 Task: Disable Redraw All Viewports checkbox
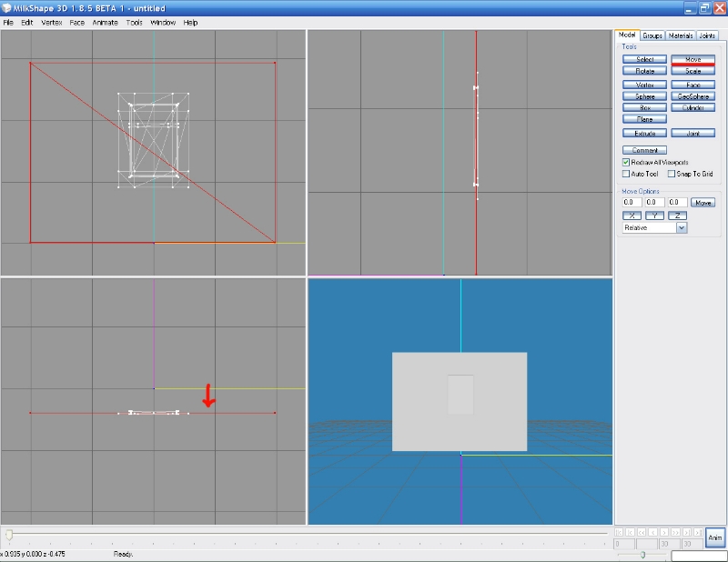[626, 162]
